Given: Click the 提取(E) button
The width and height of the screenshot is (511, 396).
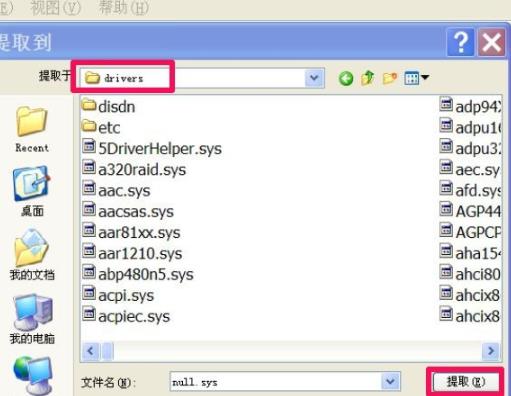Looking at the screenshot, I should (x=466, y=382).
